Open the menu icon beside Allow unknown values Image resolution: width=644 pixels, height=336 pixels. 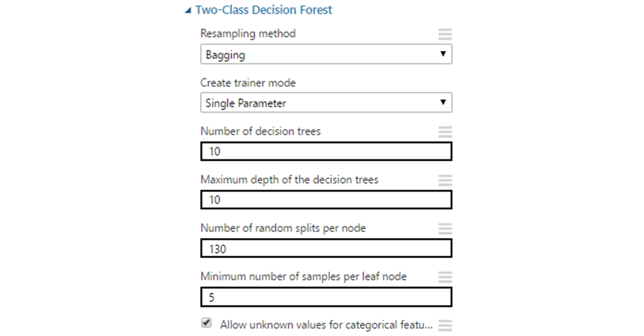coord(445,325)
